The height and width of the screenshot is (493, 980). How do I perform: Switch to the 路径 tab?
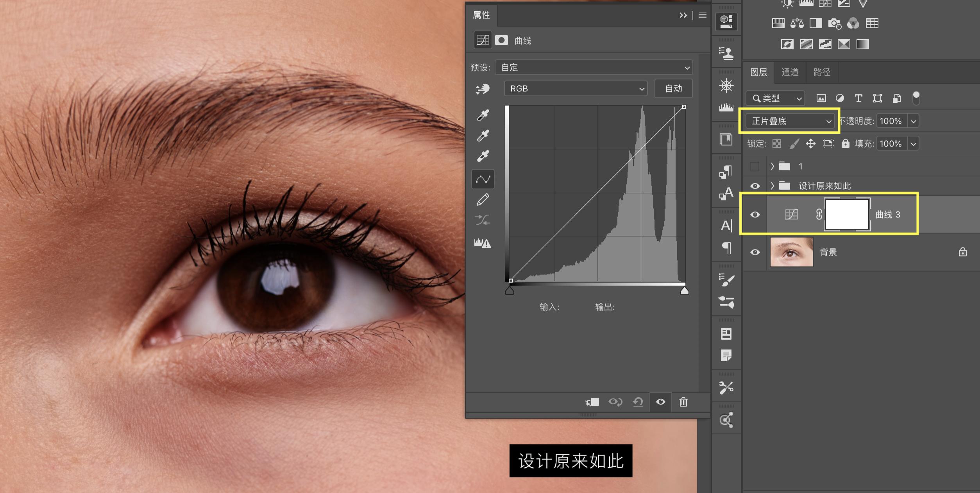[821, 72]
